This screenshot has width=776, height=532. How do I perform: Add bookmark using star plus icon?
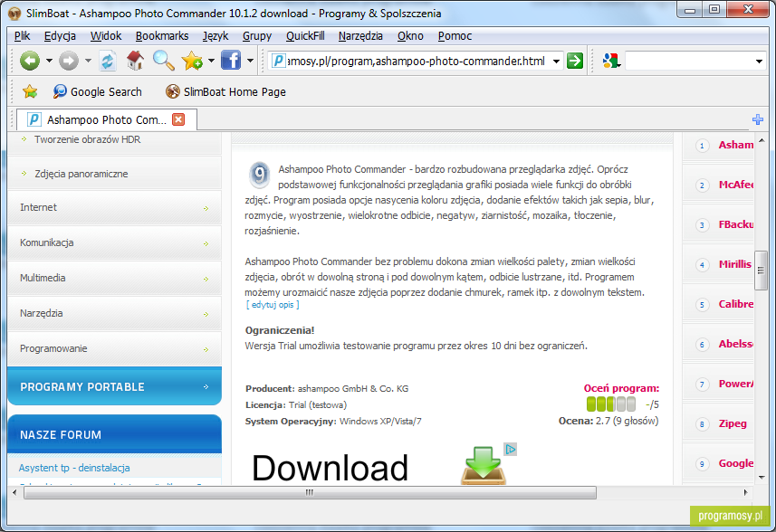pyautogui.click(x=192, y=61)
